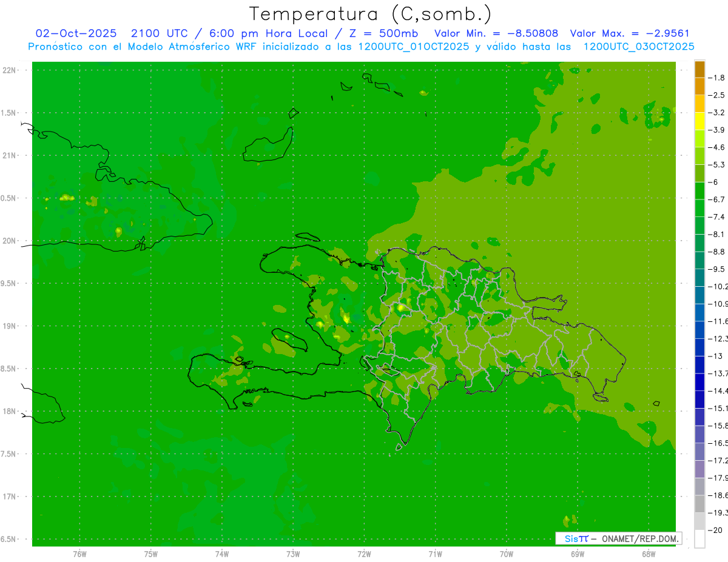
Task: Pick the white swatch at legend bottom
Action: click(699, 539)
